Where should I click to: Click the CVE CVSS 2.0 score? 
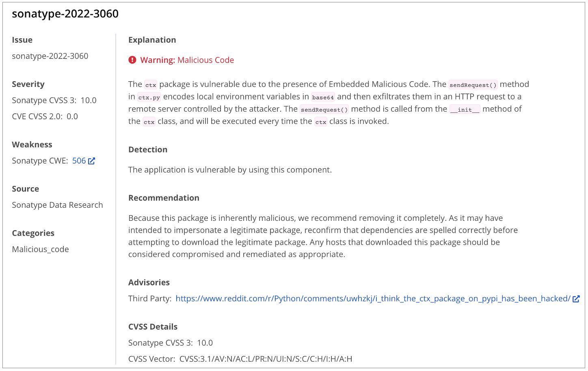click(x=72, y=116)
